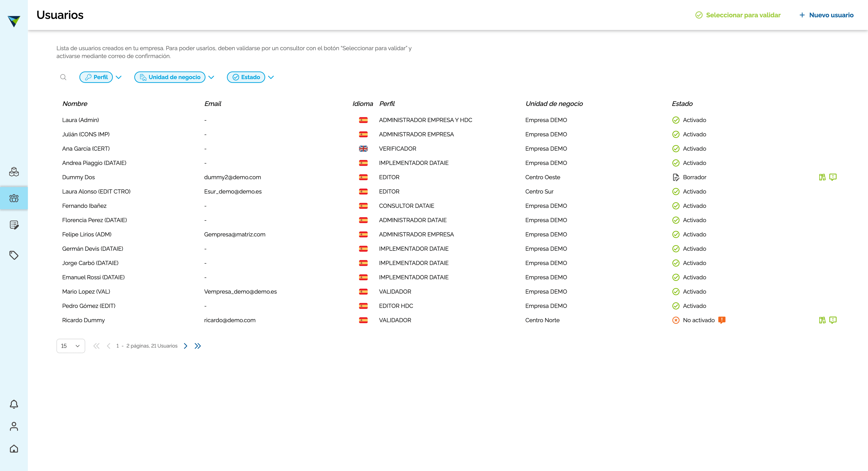Open the tag sidebar icon
Screen dimensions: 868x471
coord(14,255)
